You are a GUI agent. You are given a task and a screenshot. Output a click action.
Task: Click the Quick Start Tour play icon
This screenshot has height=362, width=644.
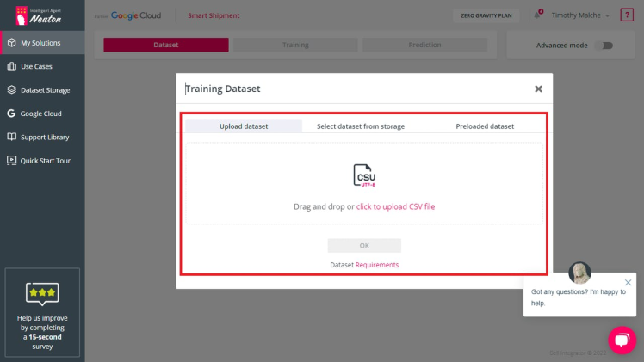coord(11,161)
